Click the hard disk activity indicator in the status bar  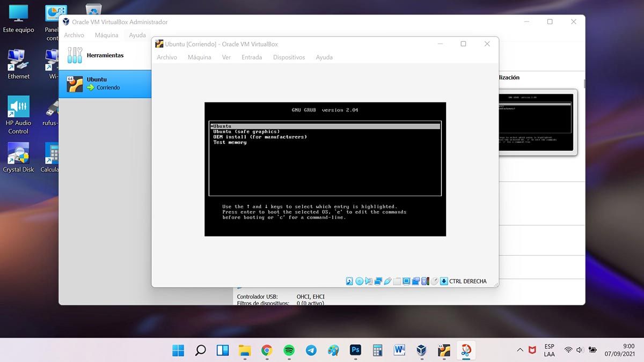[349, 281]
